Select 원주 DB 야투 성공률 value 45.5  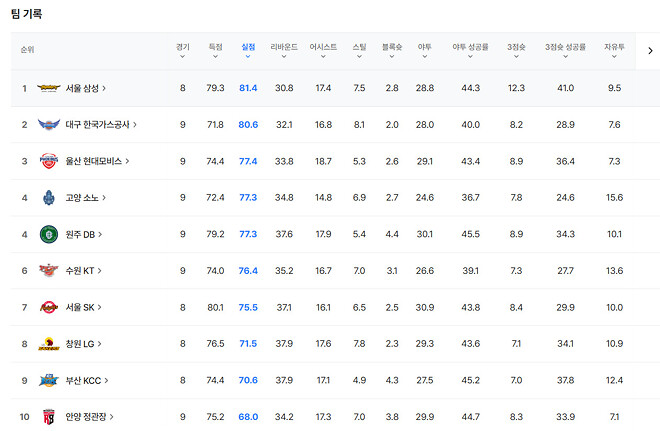pos(470,234)
